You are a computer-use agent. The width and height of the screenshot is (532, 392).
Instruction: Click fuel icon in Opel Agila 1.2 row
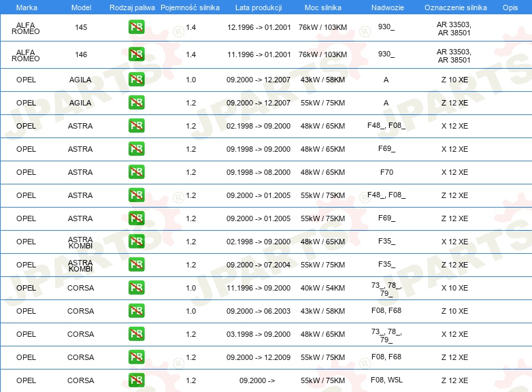pyautogui.click(x=136, y=103)
